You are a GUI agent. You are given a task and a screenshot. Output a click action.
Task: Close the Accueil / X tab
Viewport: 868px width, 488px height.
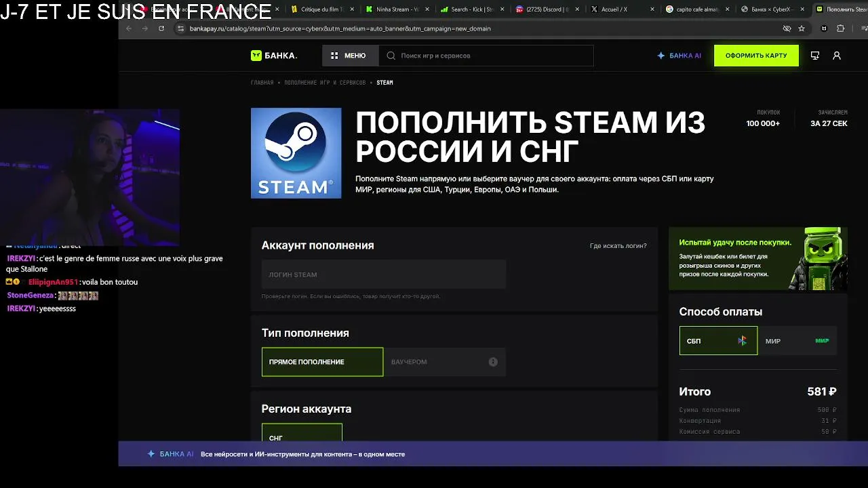pyautogui.click(x=652, y=9)
